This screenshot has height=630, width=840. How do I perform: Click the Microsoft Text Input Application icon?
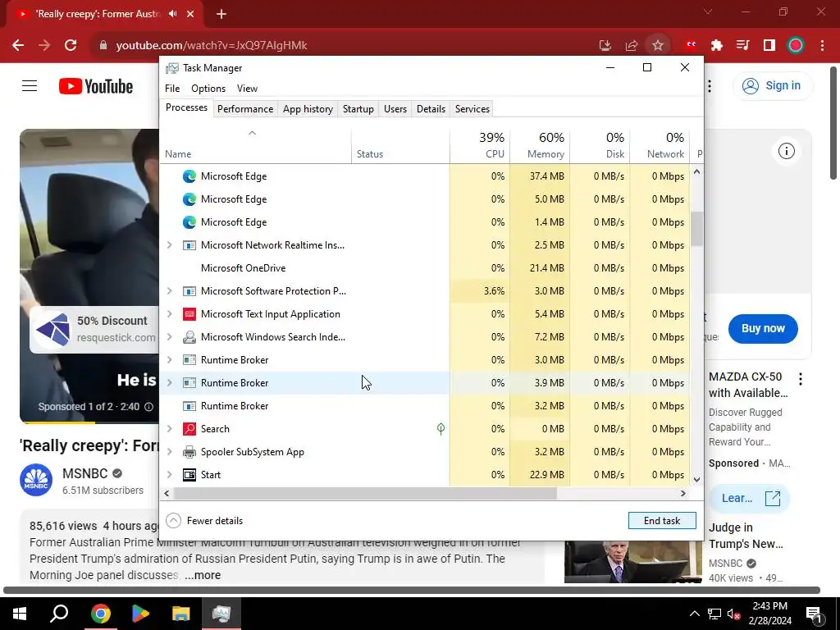pos(189,314)
